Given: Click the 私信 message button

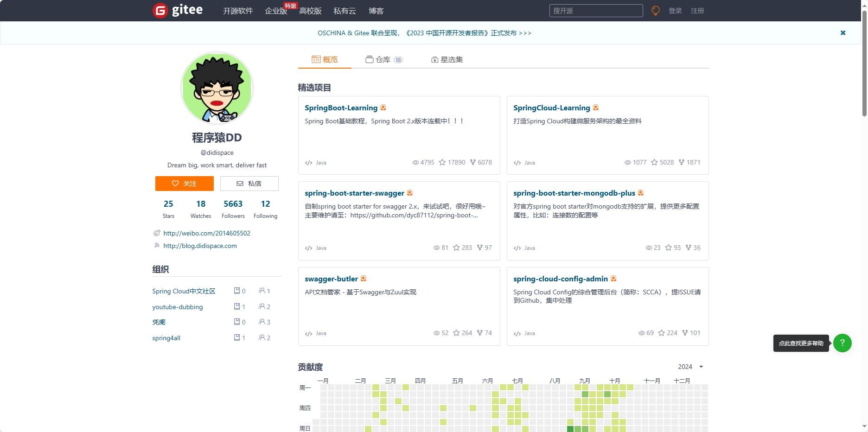Looking at the screenshot, I should pyautogui.click(x=249, y=184).
